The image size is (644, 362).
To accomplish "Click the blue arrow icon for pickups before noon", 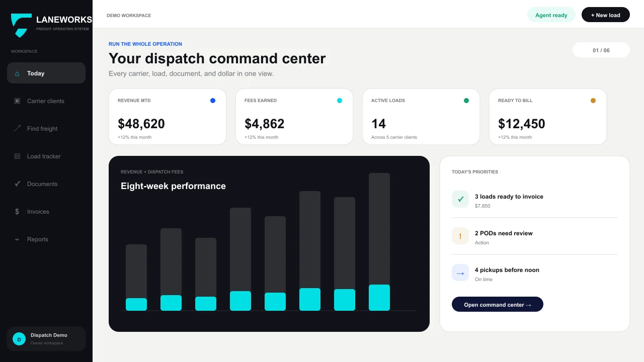I will 460,273.
